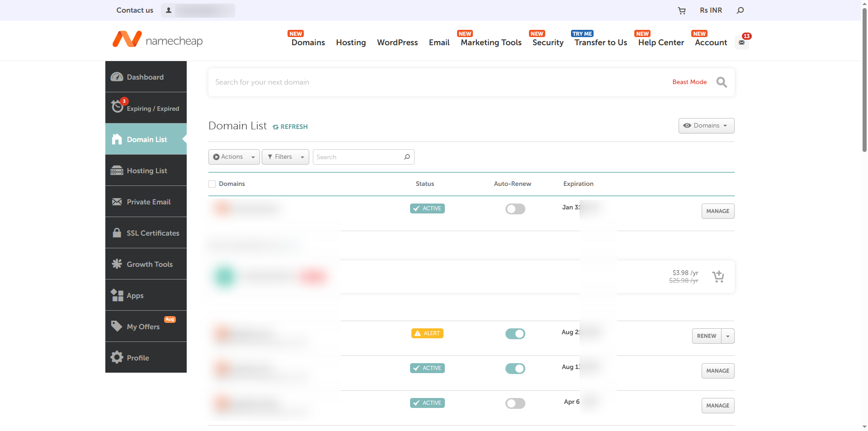Screen dimensions: 868x431
Task: Enable auto-renew for the Jan 3 domain
Action: pyautogui.click(x=515, y=209)
